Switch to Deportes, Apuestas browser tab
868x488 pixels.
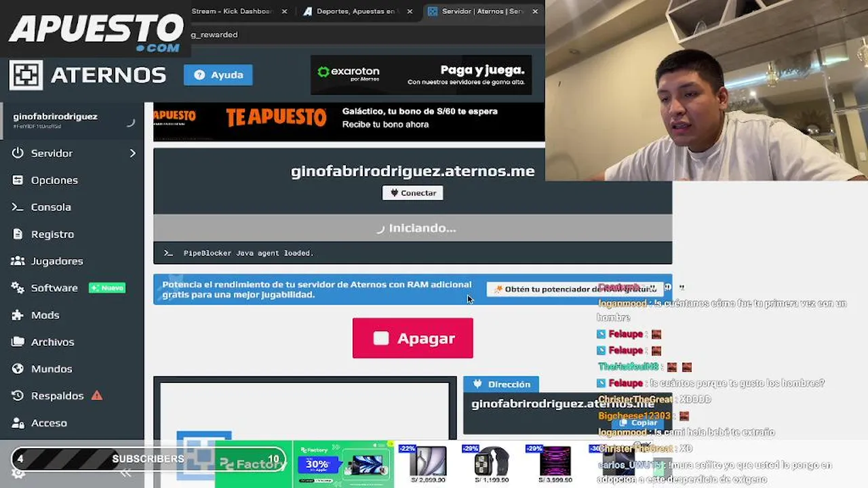356,12
